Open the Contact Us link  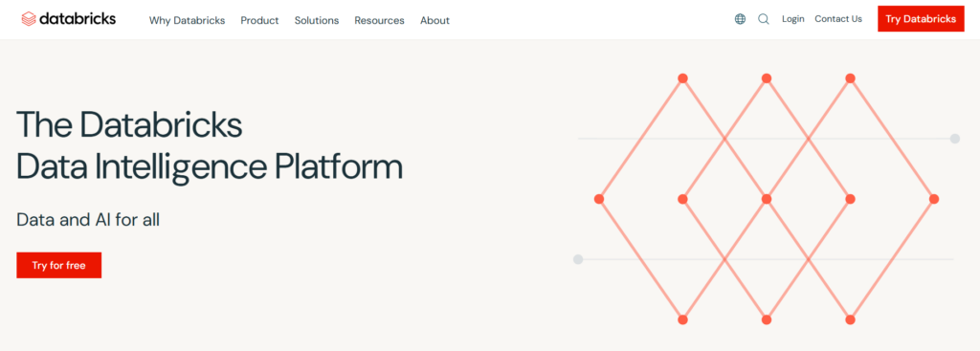(838, 19)
